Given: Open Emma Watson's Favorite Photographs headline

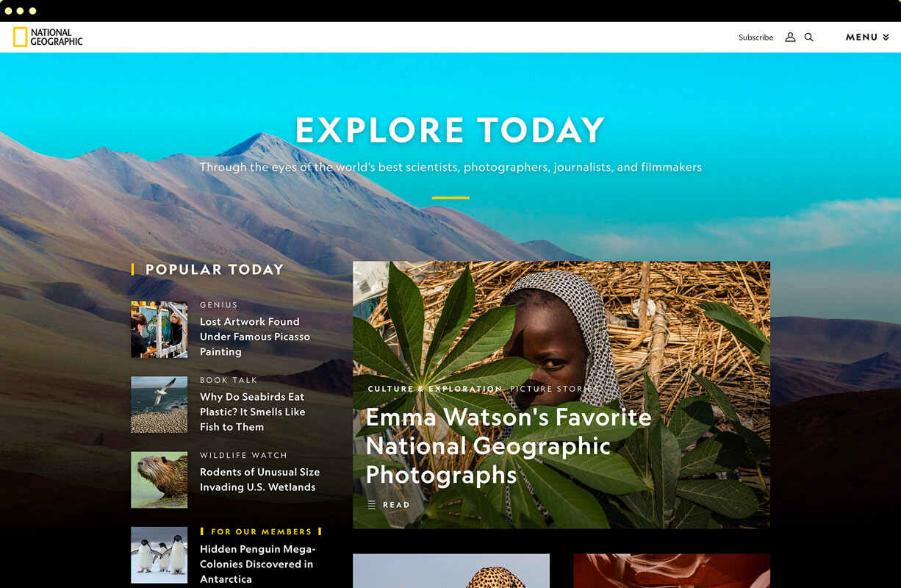Looking at the screenshot, I should 509,446.
